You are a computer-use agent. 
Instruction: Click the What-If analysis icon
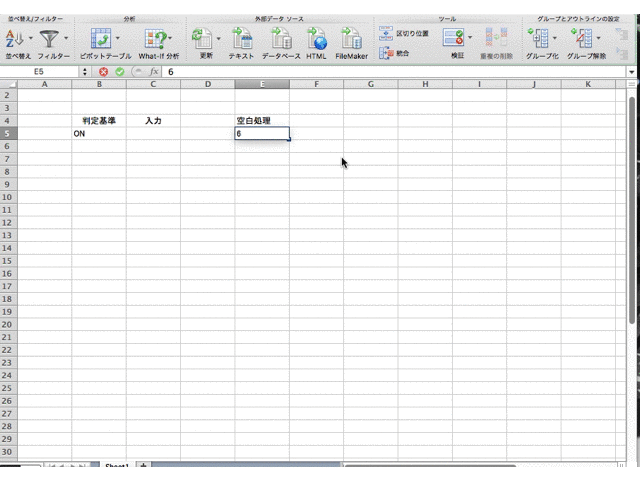coord(155,39)
